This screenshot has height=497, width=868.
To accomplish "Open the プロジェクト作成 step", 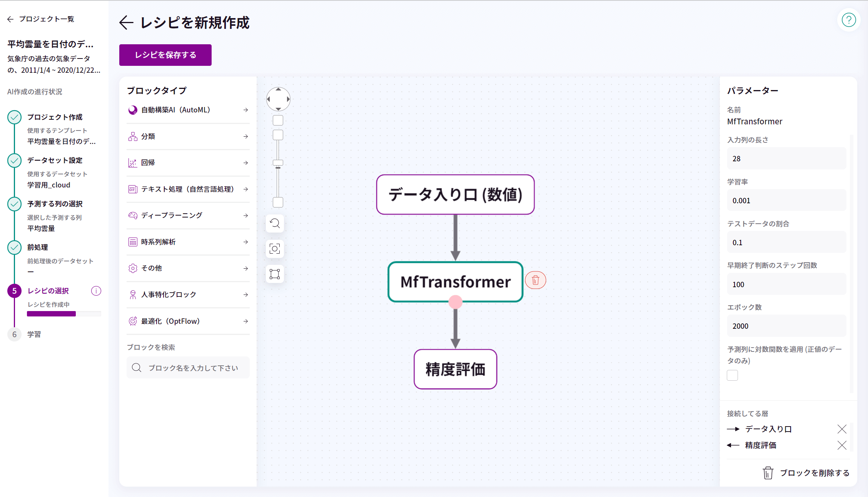I will coord(55,117).
